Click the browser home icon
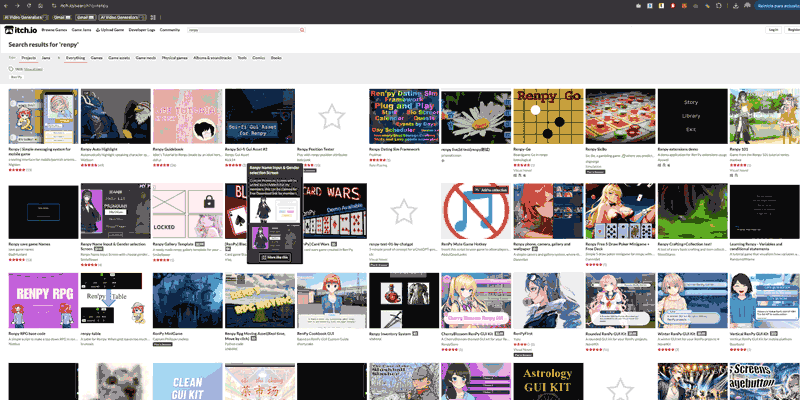 point(40,6)
